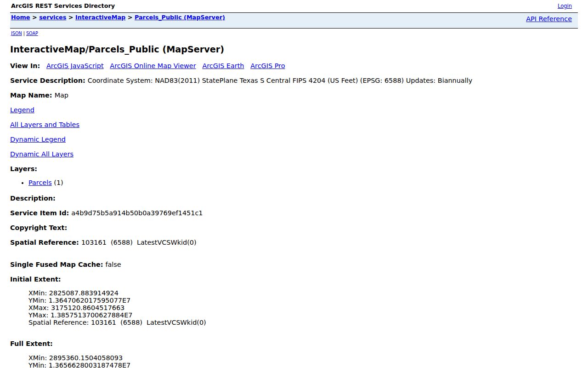Open the Login link
588x368 pixels.
[565, 6]
